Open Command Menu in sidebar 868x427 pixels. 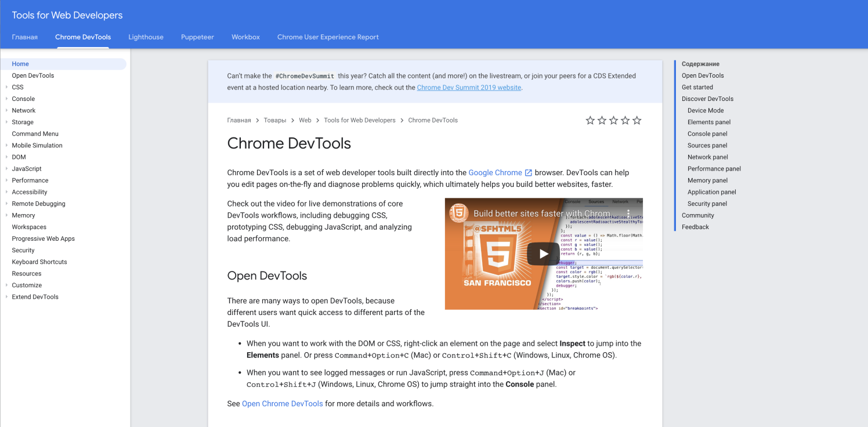[x=35, y=133]
